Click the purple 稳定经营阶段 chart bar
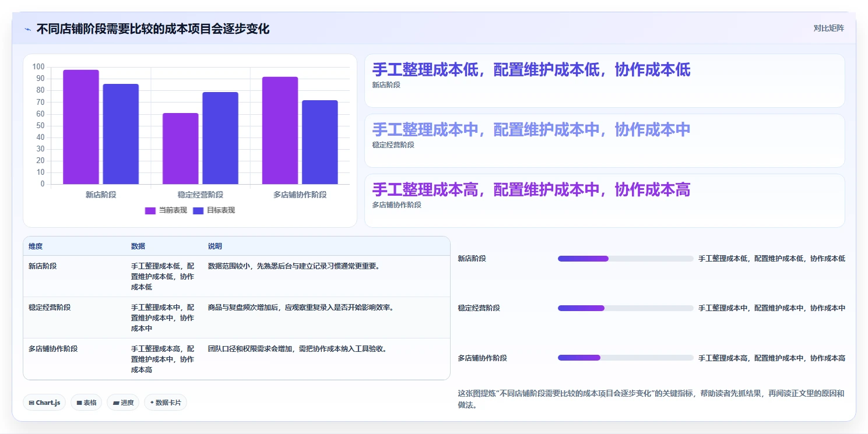 [181, 149]
